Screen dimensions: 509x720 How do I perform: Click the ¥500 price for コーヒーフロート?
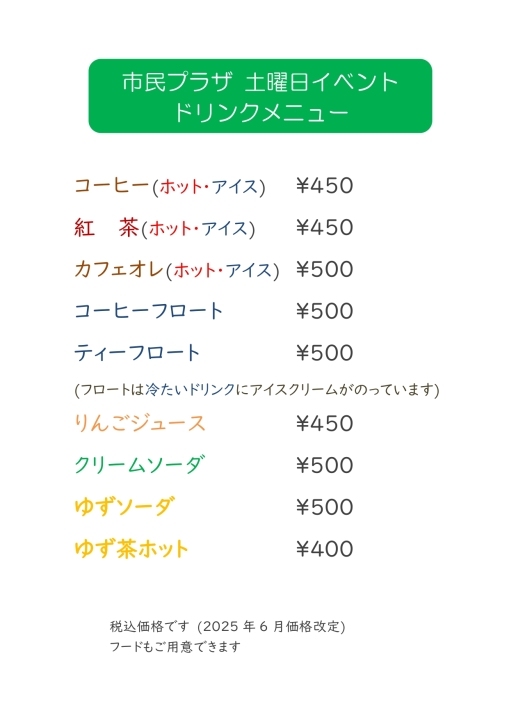click(x=324, y=311)
